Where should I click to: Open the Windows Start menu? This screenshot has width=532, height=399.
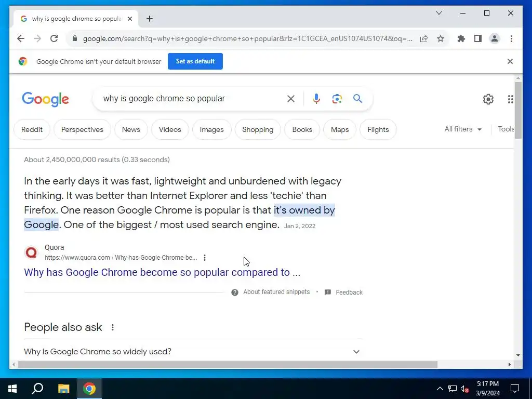12,389
